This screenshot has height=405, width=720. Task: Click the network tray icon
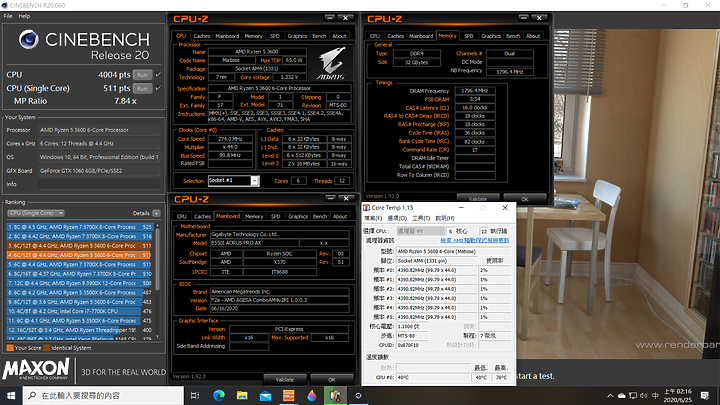(633, 395)
